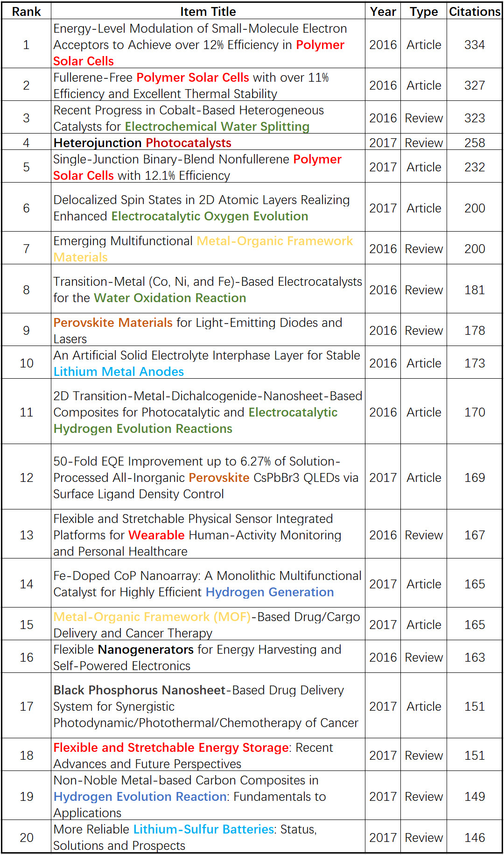
Task: Click the Heterojunction Photocatalysts title cell
Action: click(142, 143)
